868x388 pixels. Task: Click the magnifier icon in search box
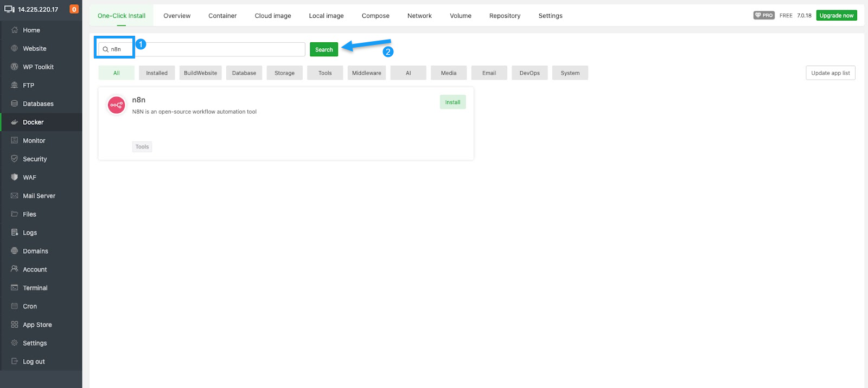[x=106, y=49]
